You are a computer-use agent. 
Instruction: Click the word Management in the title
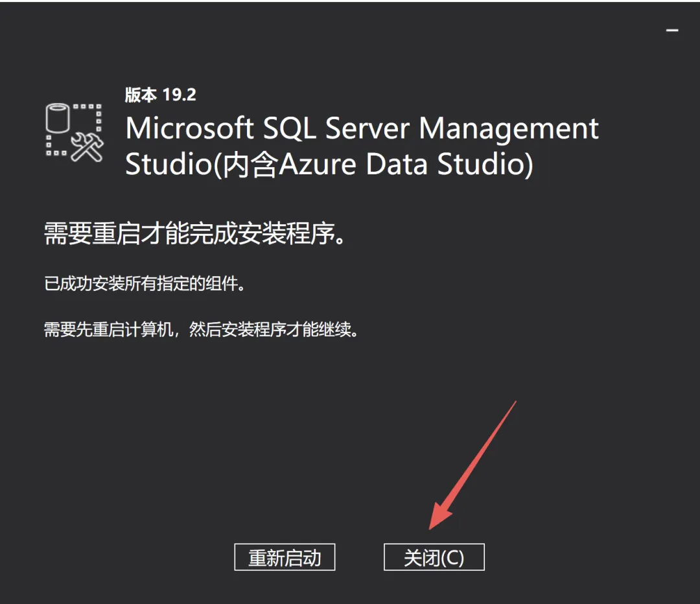[x=509, y=130]
